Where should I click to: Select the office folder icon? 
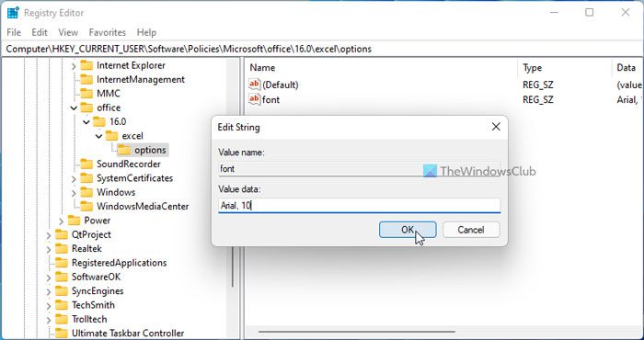86,108
